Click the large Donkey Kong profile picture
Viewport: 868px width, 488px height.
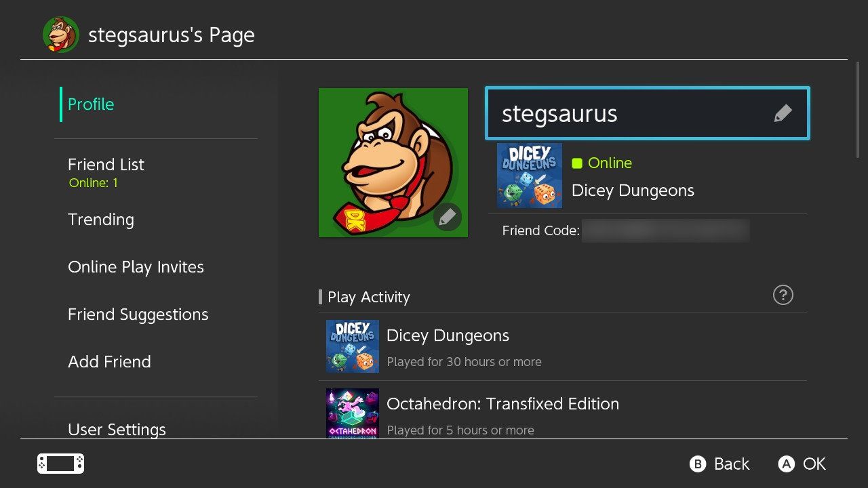(393, 163)
